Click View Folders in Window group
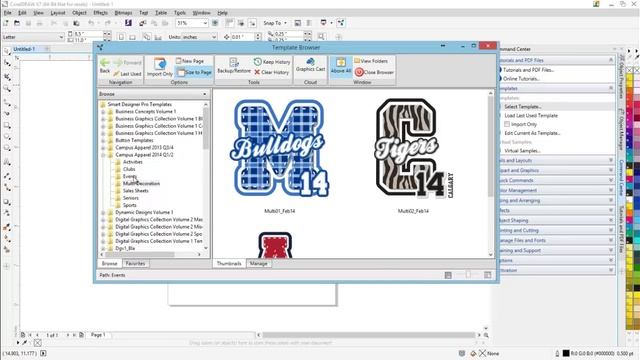The image size is (640, 360). [371, 61]
